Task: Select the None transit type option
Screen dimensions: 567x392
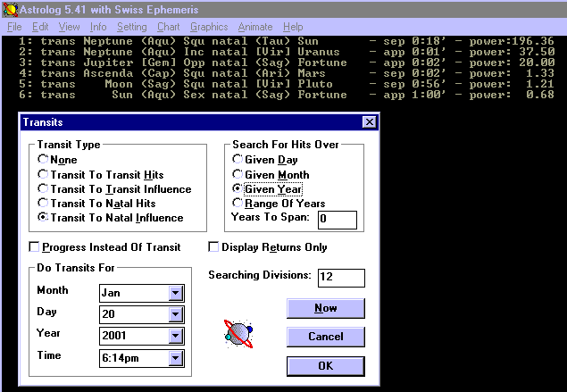Action: click(43, 160)
